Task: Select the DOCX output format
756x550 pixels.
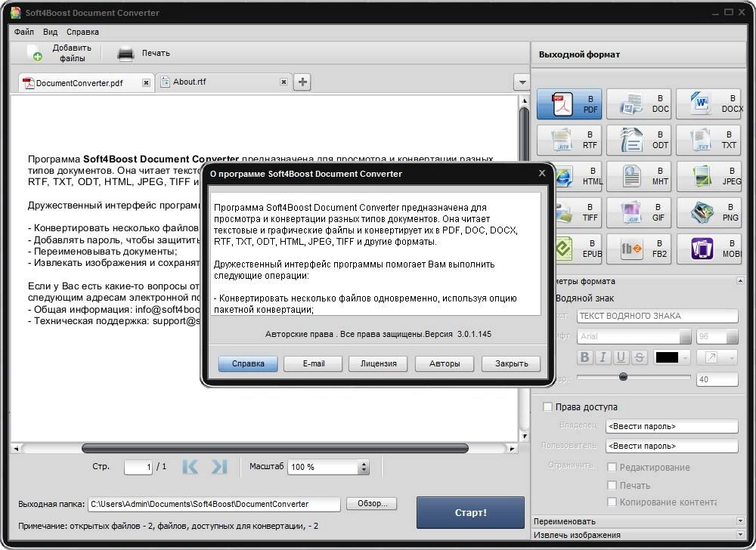Action: point(710,104)
